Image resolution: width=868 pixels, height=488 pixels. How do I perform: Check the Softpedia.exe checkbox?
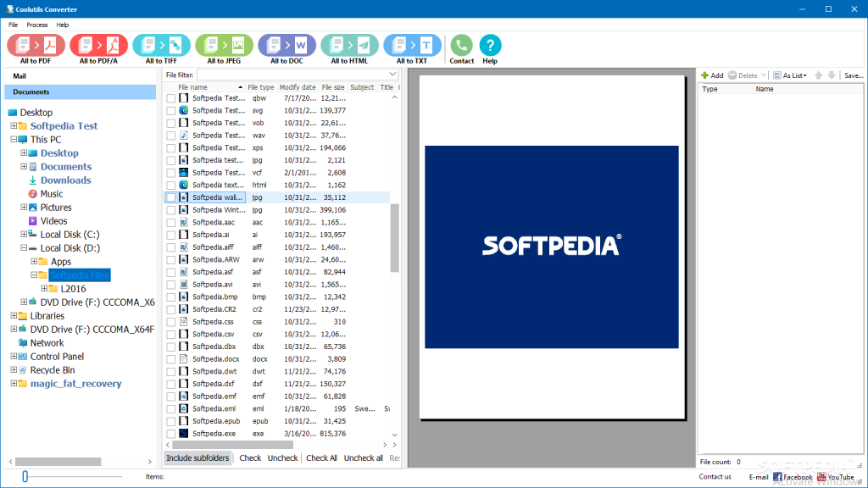click(171, 434)
